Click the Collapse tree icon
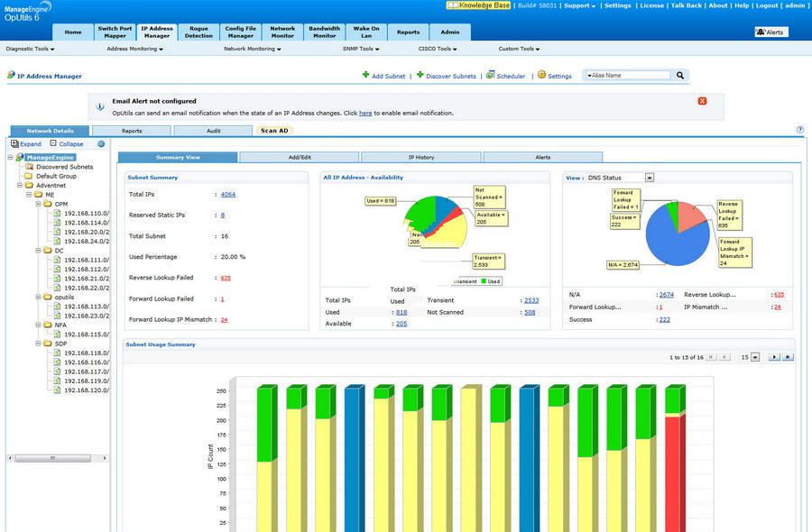Image resolution: width=812 pixels, height=532 pixels. [x=53, y=142]
